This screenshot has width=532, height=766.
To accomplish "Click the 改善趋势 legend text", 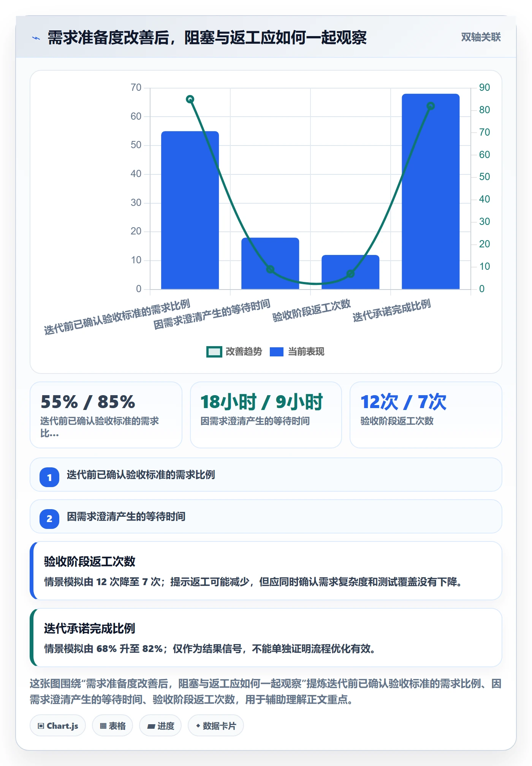I will (x=244, y=352).
